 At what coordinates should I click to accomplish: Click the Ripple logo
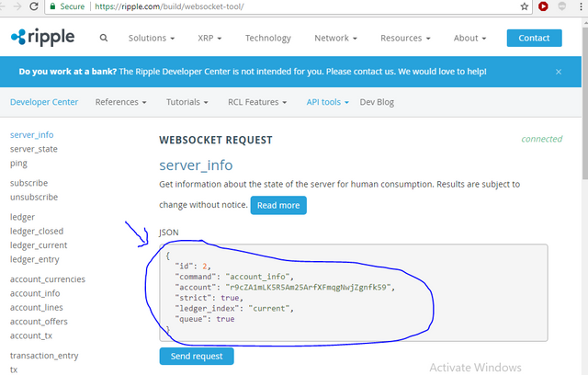click(43, 37)
